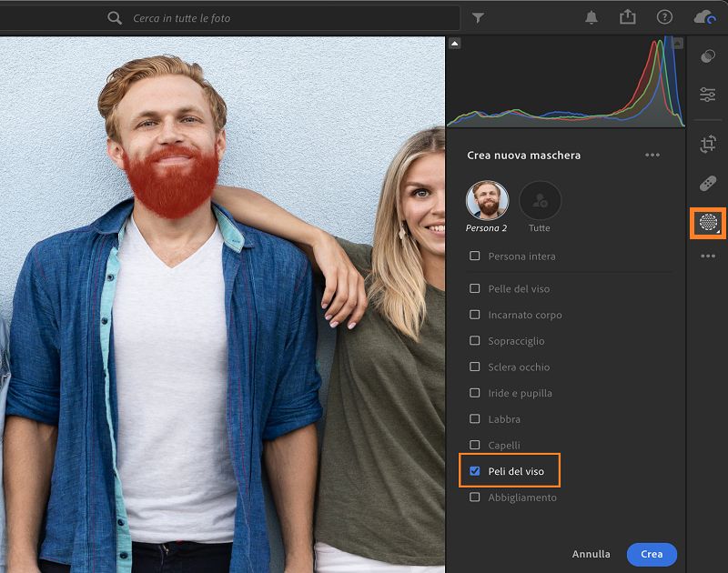
Task: Select the crop and rotate tool
Action: pyautogui.click(x=708, y=144)
